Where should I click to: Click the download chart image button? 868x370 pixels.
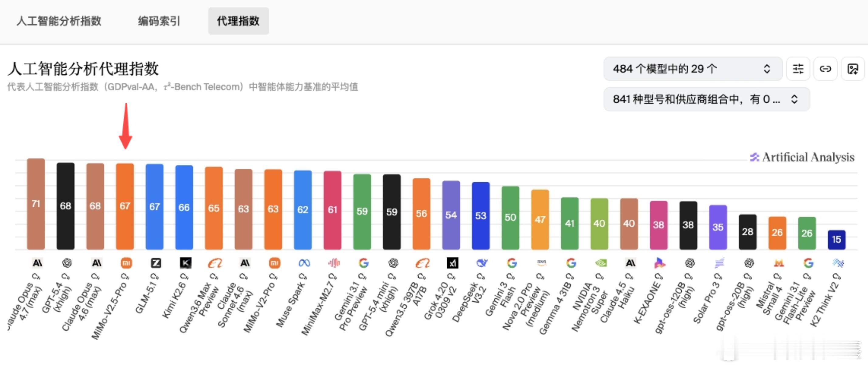tap(853, 69)
